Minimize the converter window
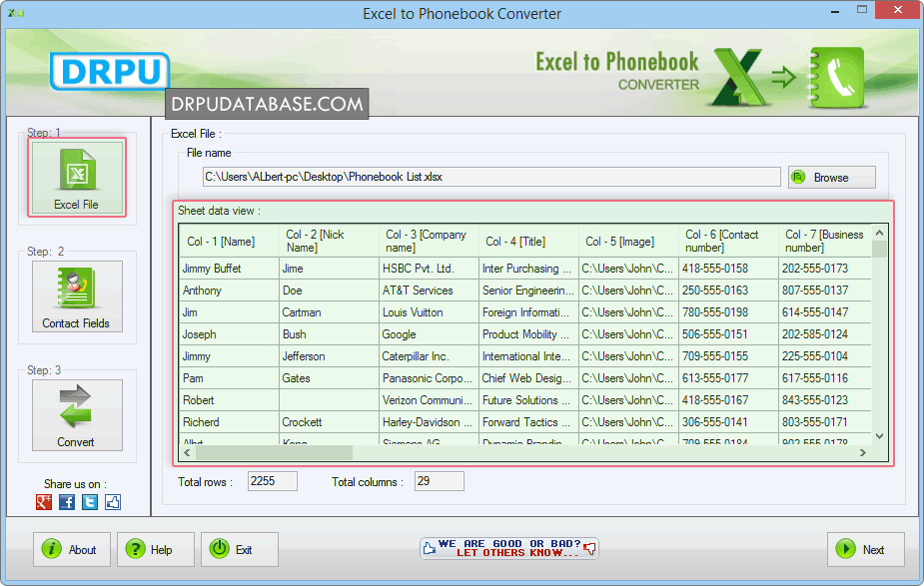This screenshot has width=924, height=586. click(x=835, y=10)
